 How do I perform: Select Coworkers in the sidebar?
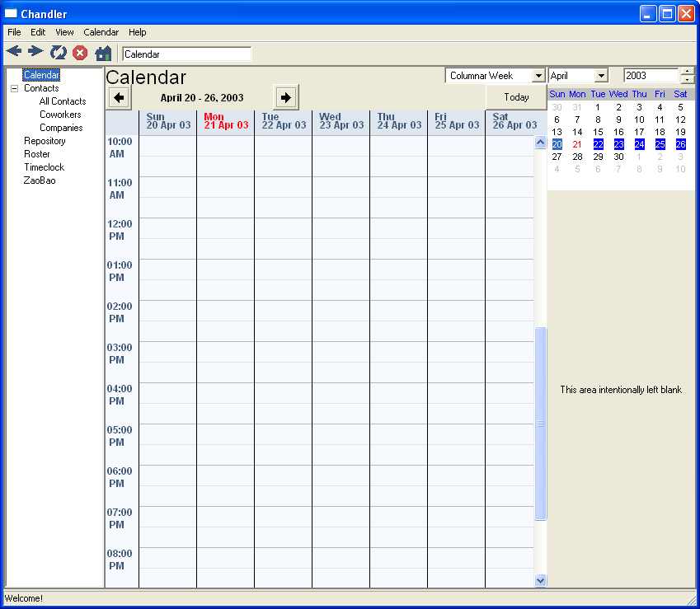point(60,115)
